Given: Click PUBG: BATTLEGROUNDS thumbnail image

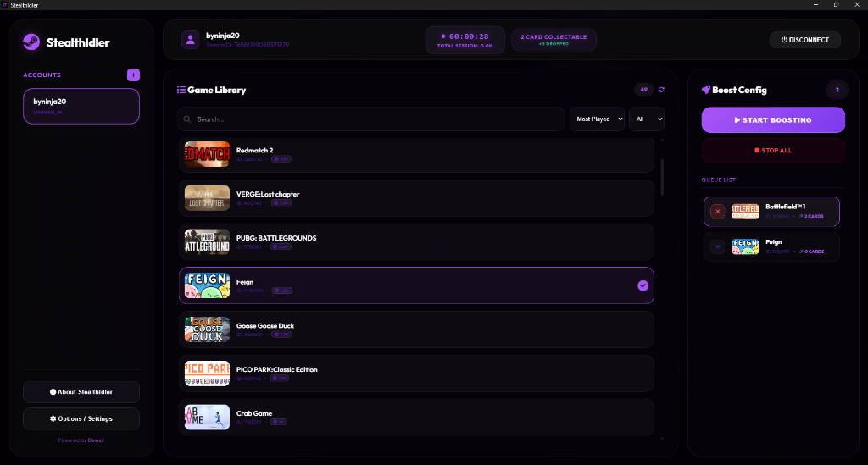Looking at the screenshot, I should tap(207, 241).
